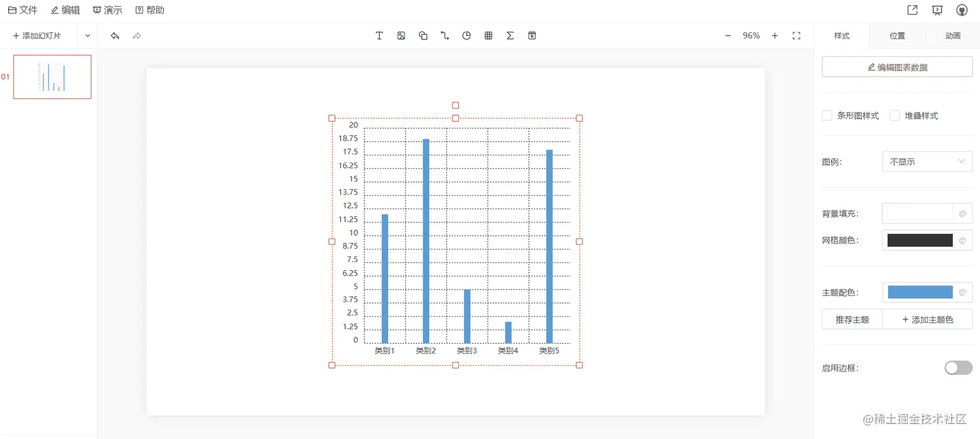Open the 文件 menu

coord(23,10)
